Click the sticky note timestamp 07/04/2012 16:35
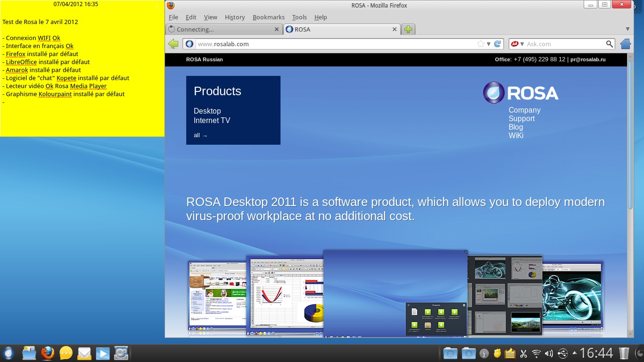The height and width of the screenshot is (362, 644). [76, 4]
